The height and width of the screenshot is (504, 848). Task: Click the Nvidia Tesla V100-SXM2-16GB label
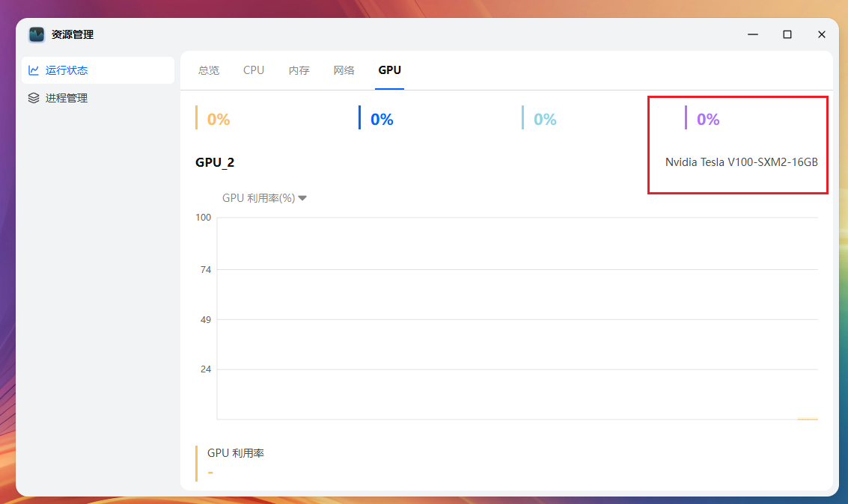pos(741,162)
